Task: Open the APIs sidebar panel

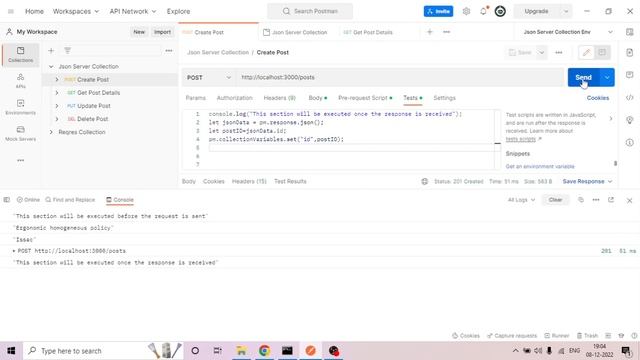Action: (20, 81)
